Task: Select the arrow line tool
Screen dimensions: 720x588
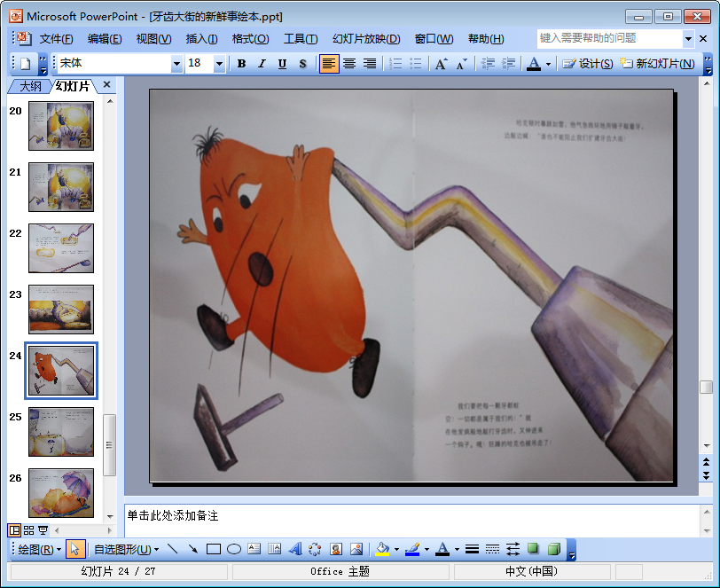Action: [193, 549]
